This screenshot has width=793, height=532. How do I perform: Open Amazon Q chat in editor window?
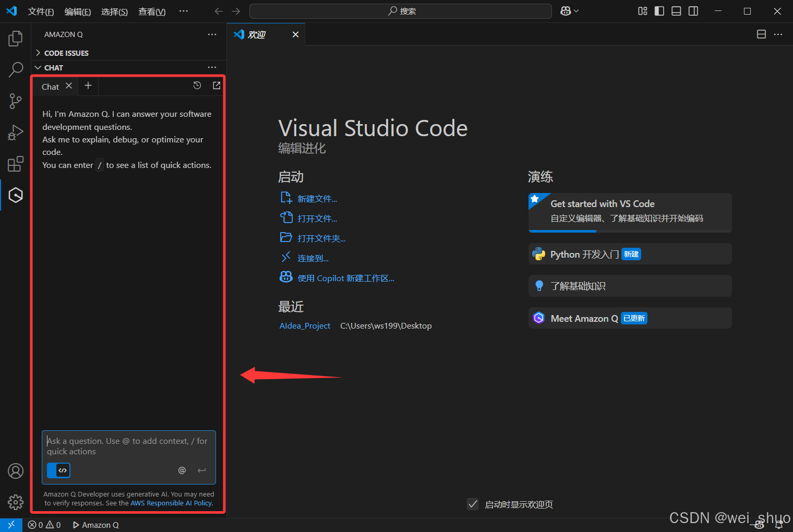pos(217,86)
